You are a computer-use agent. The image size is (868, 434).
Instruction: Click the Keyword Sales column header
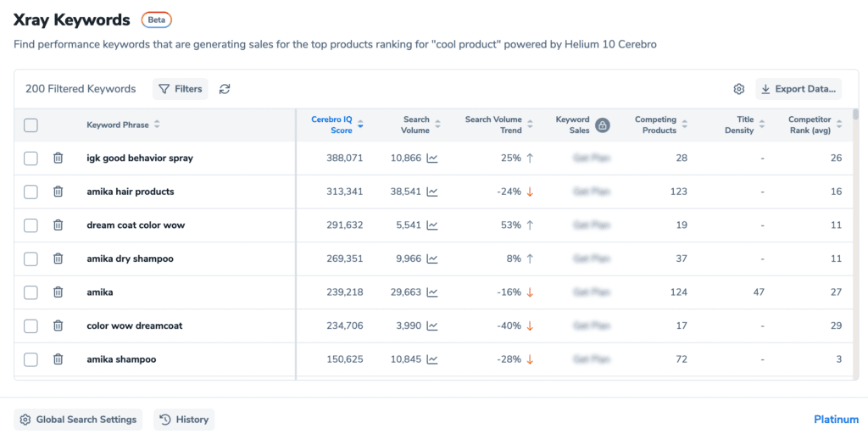[x=572, y=125]
